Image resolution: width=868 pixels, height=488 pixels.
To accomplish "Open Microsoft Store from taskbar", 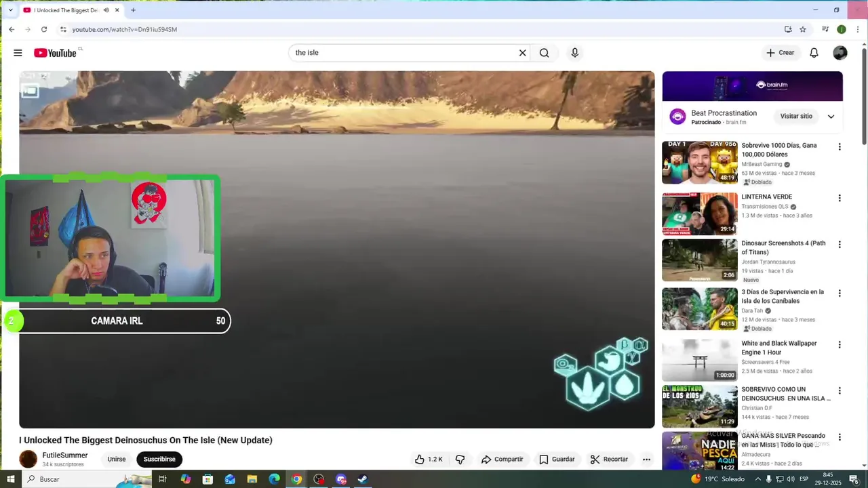I will [x=208, y=479].
